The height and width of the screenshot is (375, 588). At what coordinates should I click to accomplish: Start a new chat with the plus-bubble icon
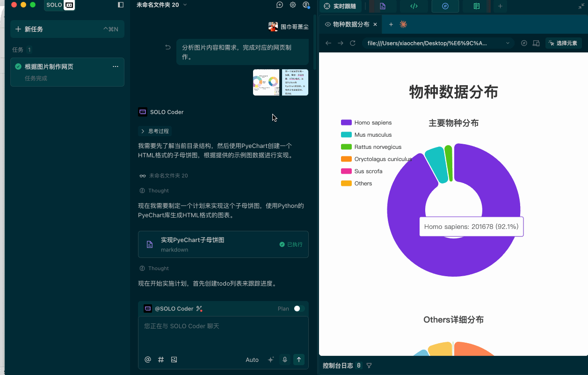[x=280, y=5]
